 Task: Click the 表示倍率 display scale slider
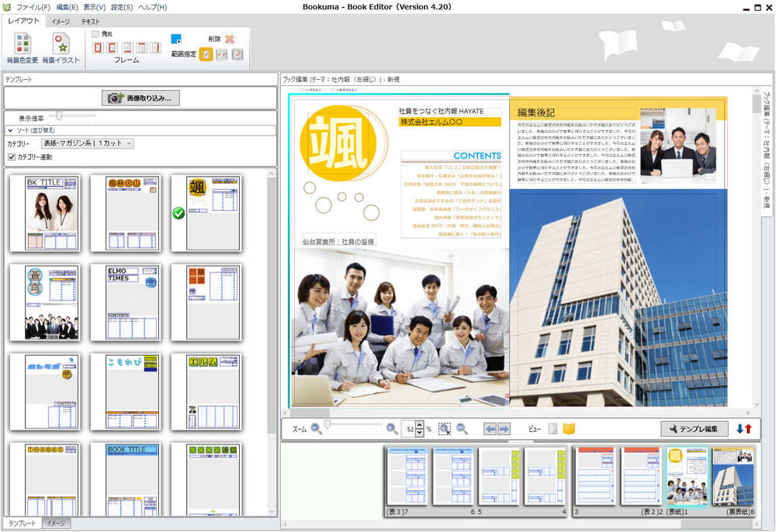[59, 116]
